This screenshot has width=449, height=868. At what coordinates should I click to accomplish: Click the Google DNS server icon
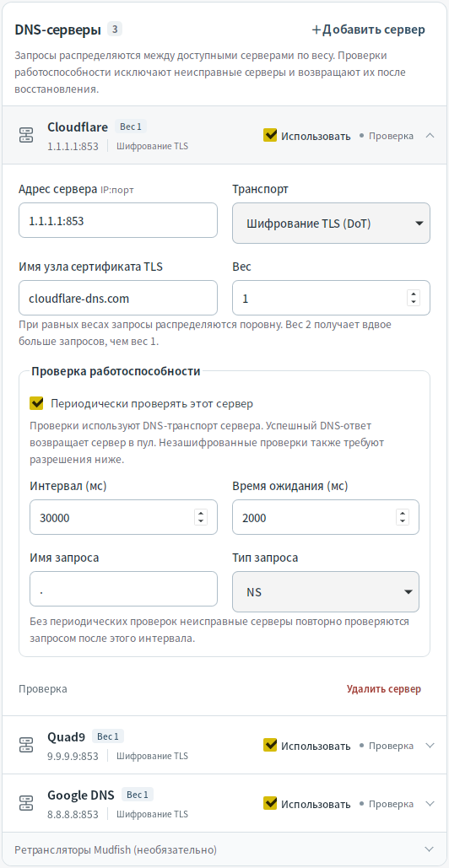pos(26,803)
